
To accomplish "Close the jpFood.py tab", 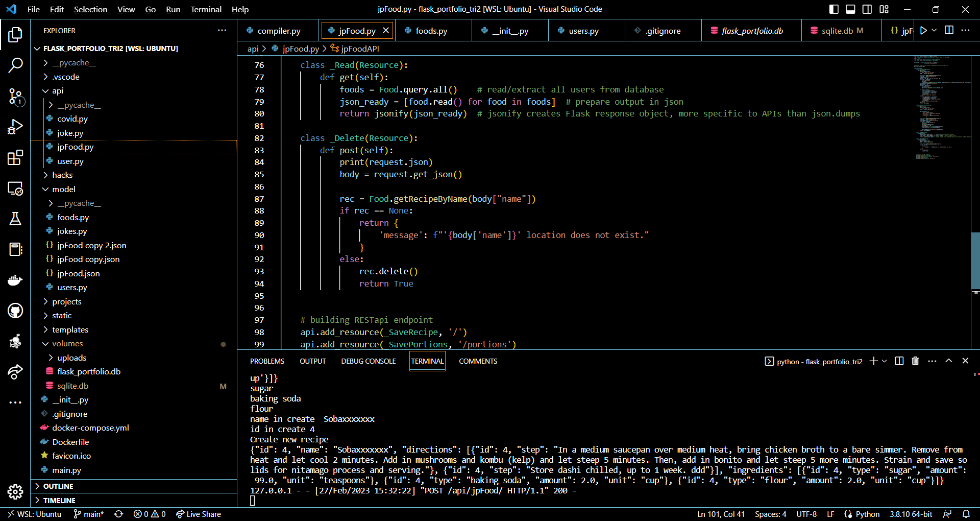I will pyautogui.click(x=386, y=31).
